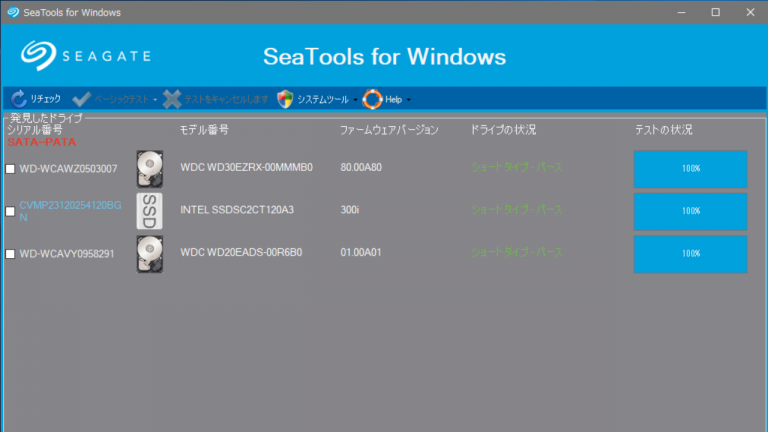
Task: Click SSD icon for INTEL SSDSC2CT120A3
Action: click(x=149, y=211)
